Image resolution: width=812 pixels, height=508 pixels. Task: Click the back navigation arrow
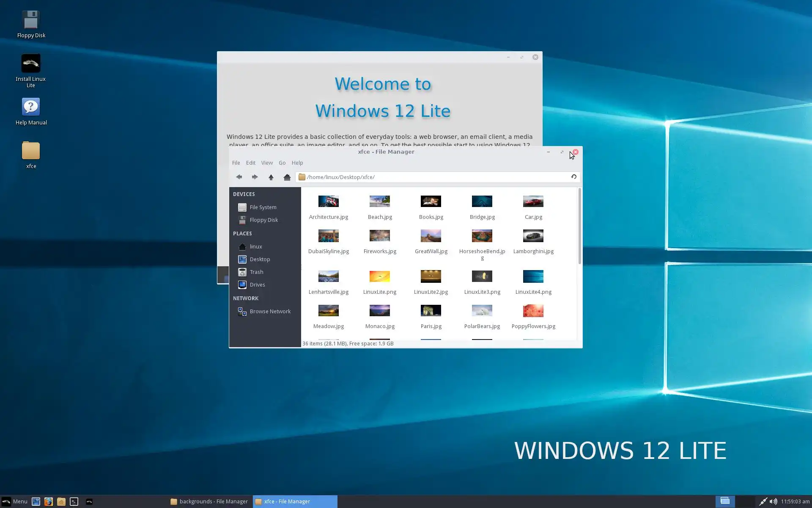click(x=239, y=177)
